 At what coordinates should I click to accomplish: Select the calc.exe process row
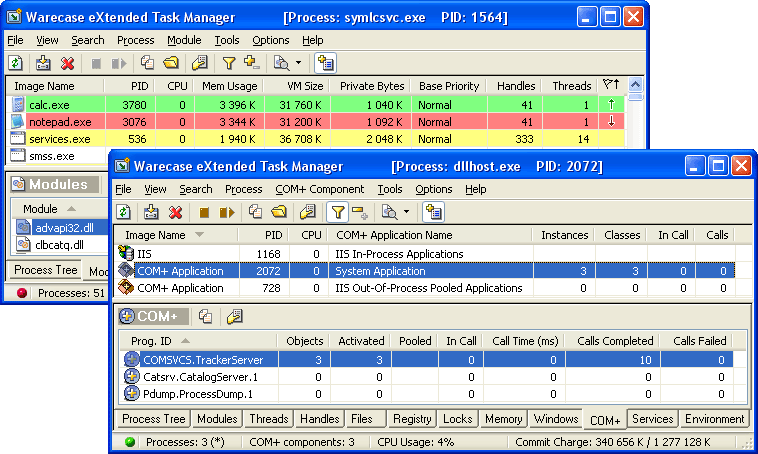(x=317, y=105)
